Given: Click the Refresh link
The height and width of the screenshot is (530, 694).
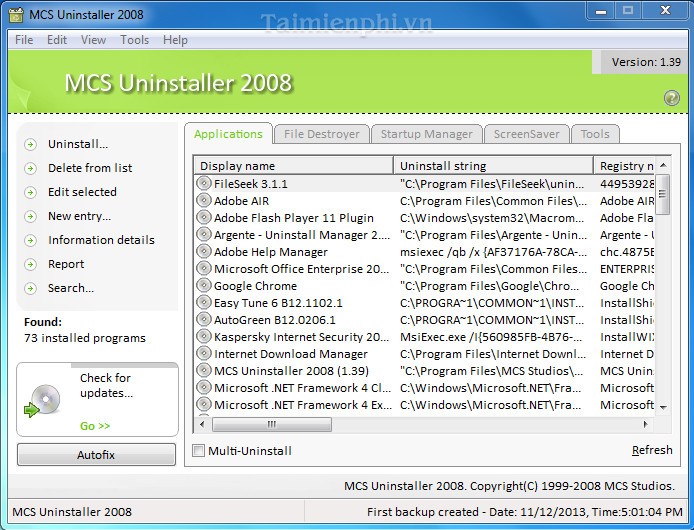Looking at the screenshot, I should (x=652, y=450).
